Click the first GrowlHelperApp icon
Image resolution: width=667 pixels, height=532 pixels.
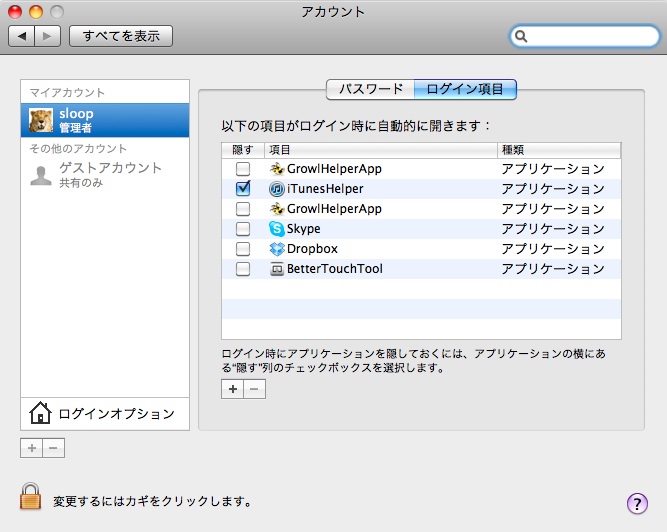[277, 169]
